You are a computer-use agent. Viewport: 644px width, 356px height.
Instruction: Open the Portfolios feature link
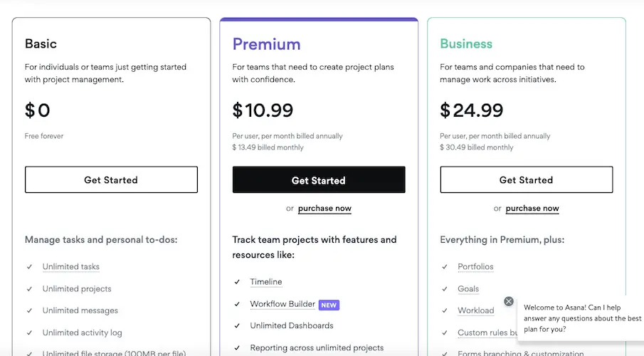(475, 267)
